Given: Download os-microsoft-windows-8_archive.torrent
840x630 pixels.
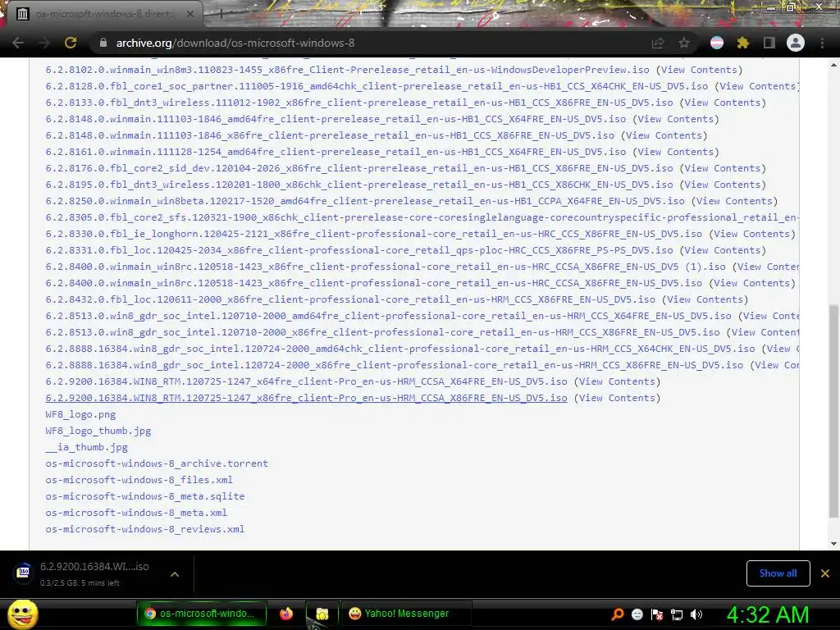Looking at the screenshot, I should [x=157, y=463].
